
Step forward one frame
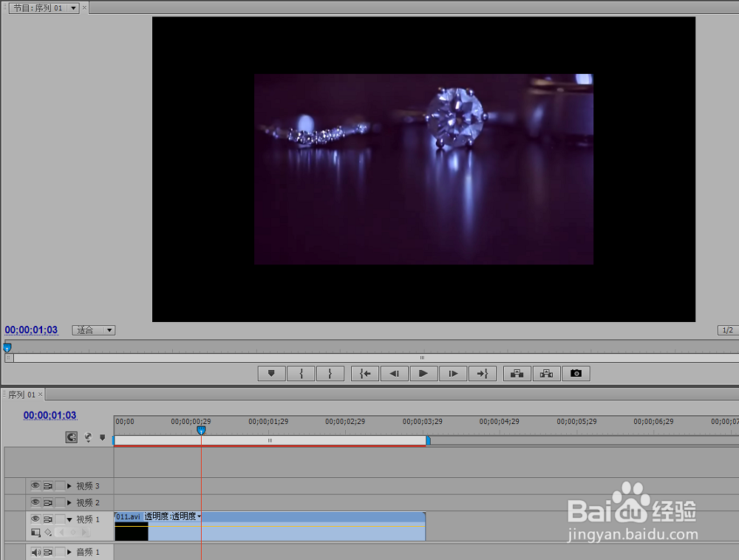click(x=453, y=374)
